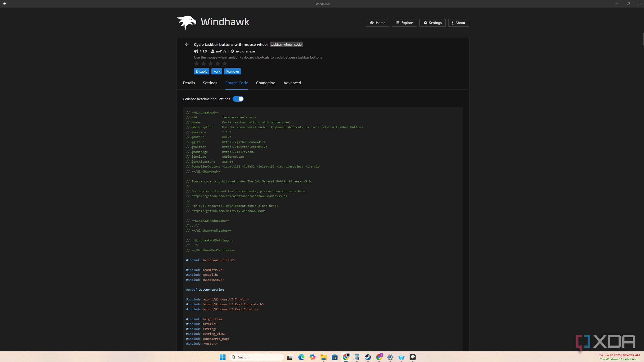Switch to the Details tab
644x362 pixels.
point(189,83)
